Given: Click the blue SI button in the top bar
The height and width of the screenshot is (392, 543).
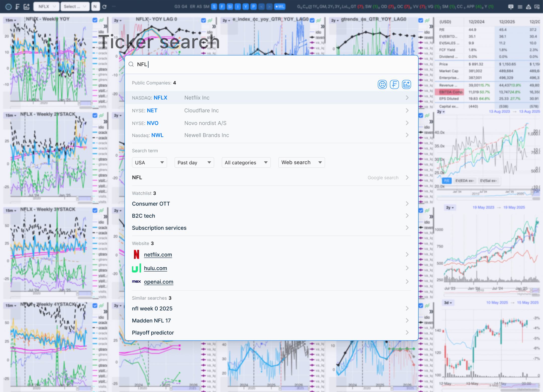Looking at the screenshot, I should click(x=230, y=7).
